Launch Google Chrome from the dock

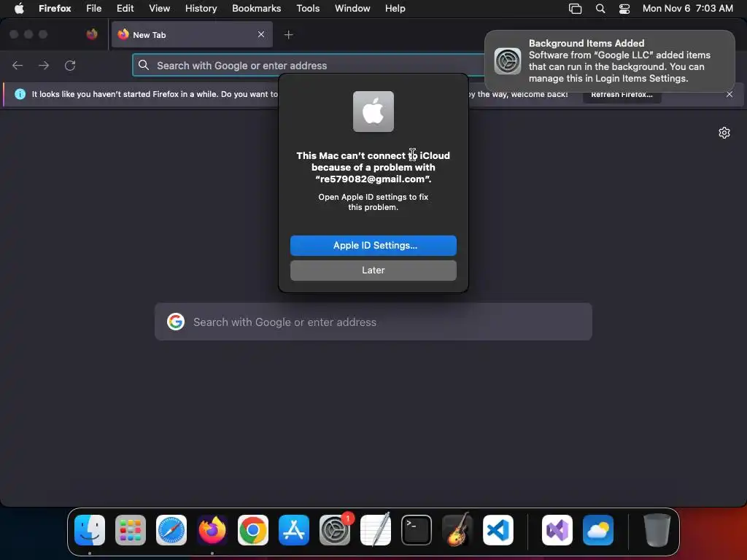tap(253, 530)
